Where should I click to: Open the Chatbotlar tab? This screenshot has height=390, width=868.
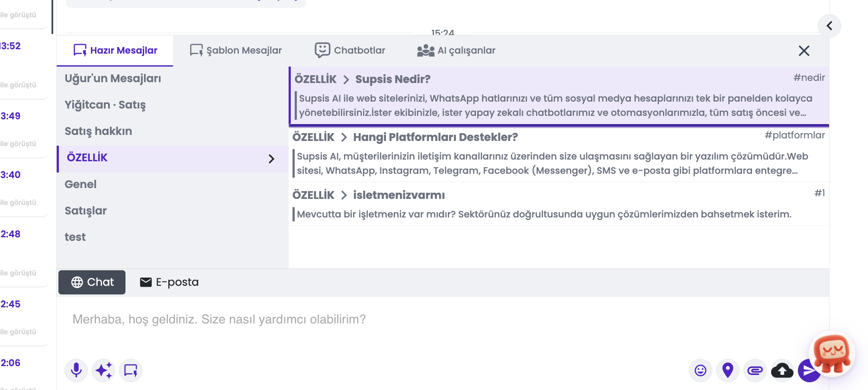point(350,51)
